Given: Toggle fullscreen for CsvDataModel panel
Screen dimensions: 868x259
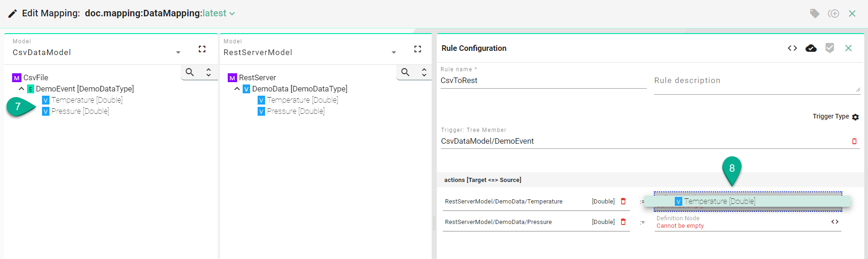Looking at the screenshot, I should [202, 49].
